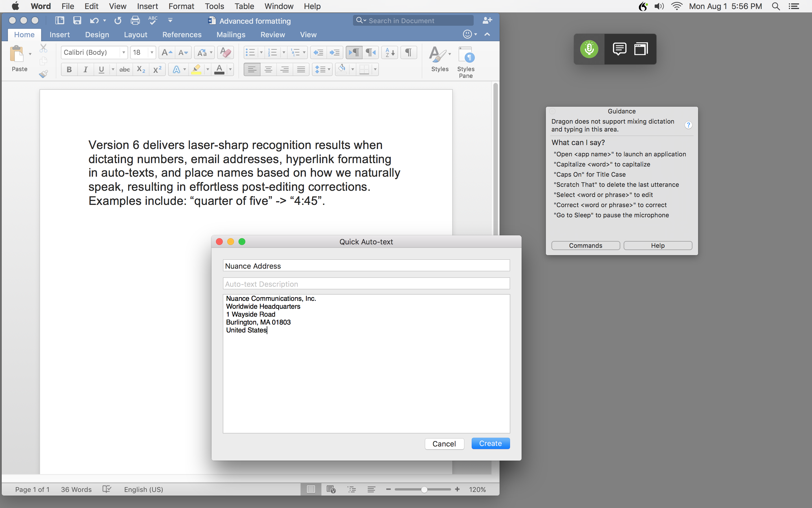Click the Guidance help question mark
Image resolution: width=812 pixels, height=508 pixels.
point(688,125)
